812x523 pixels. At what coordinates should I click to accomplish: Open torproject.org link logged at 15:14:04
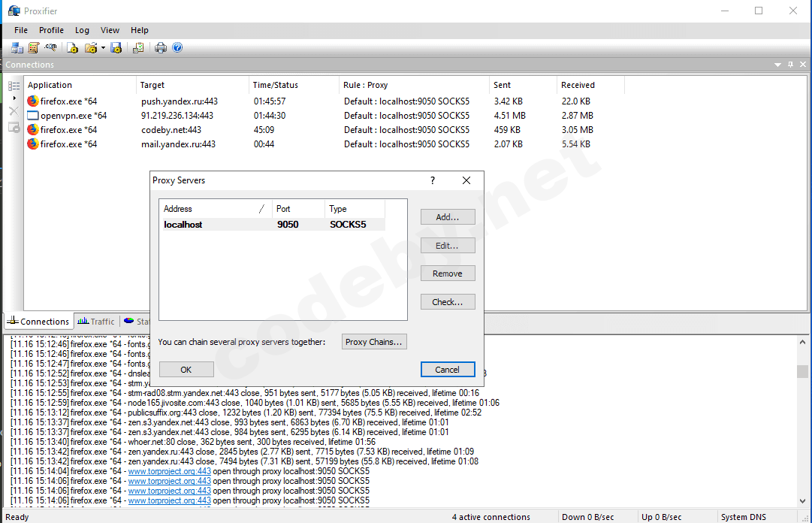coord(169,471)
